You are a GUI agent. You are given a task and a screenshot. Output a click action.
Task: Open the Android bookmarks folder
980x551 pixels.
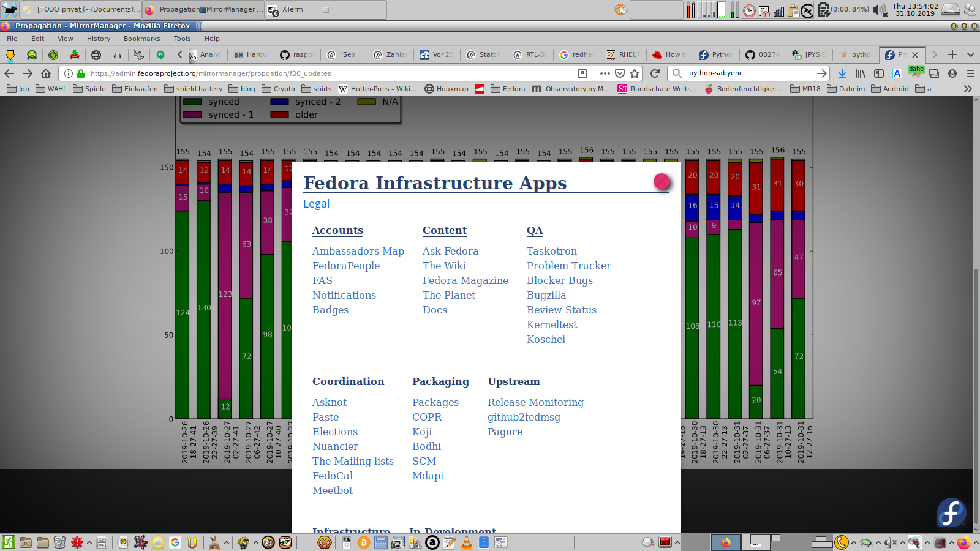pos(890,89)
